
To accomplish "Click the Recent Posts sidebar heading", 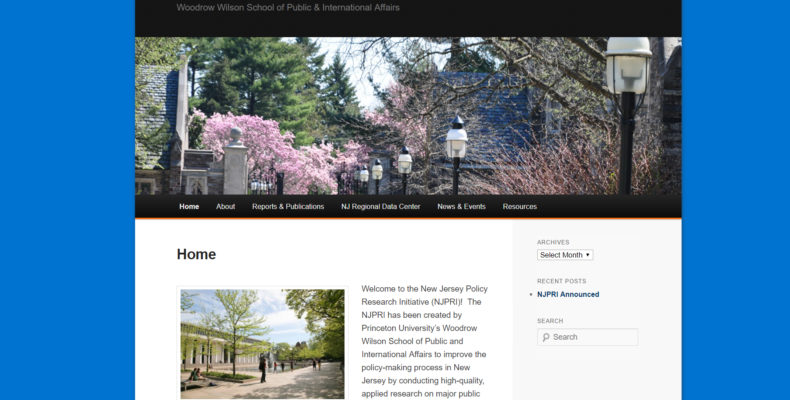I will [562, 281].
